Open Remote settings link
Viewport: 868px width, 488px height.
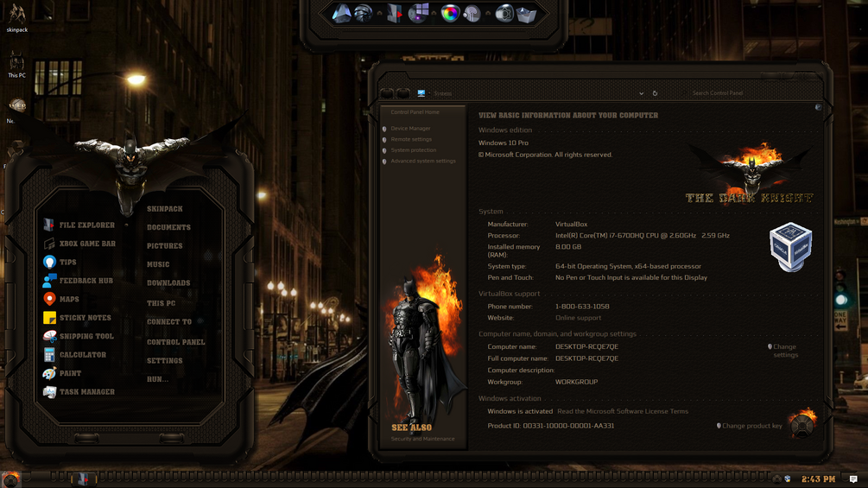coord(411,139)
